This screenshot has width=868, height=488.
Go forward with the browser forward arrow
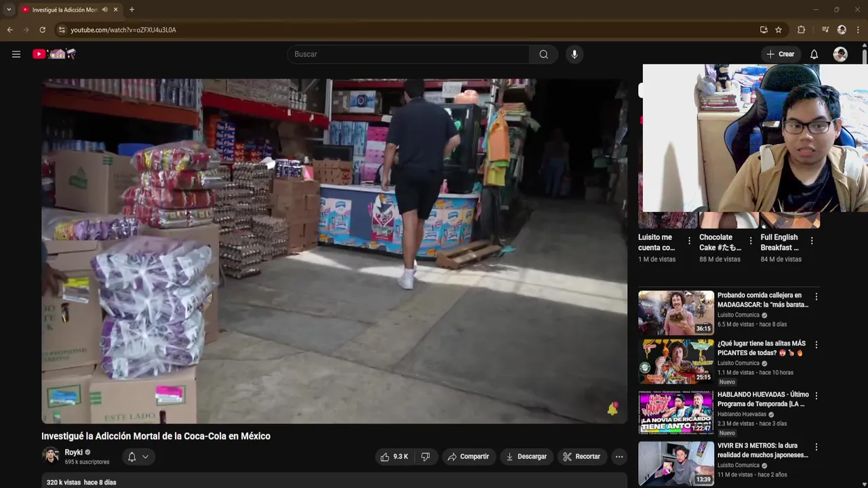(26, 30)
